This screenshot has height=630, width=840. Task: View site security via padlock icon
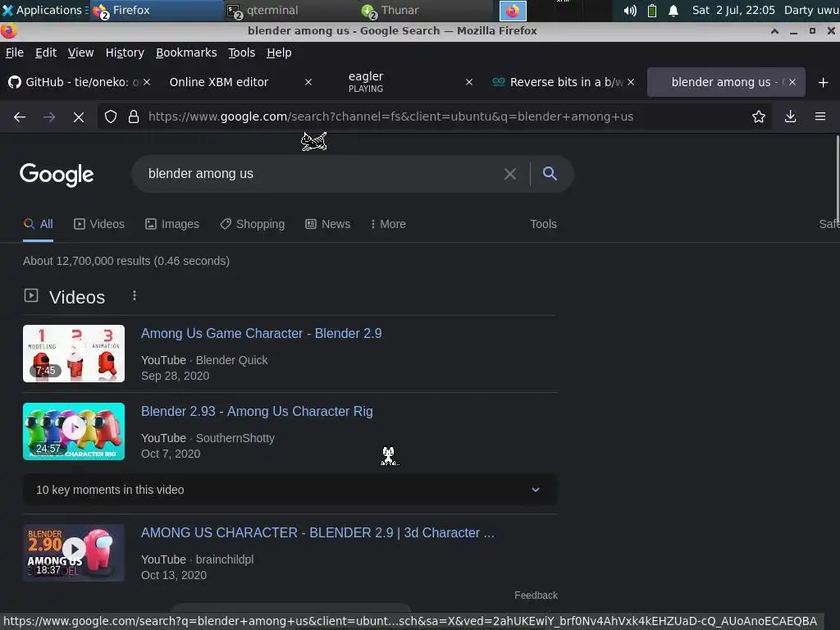134,116
